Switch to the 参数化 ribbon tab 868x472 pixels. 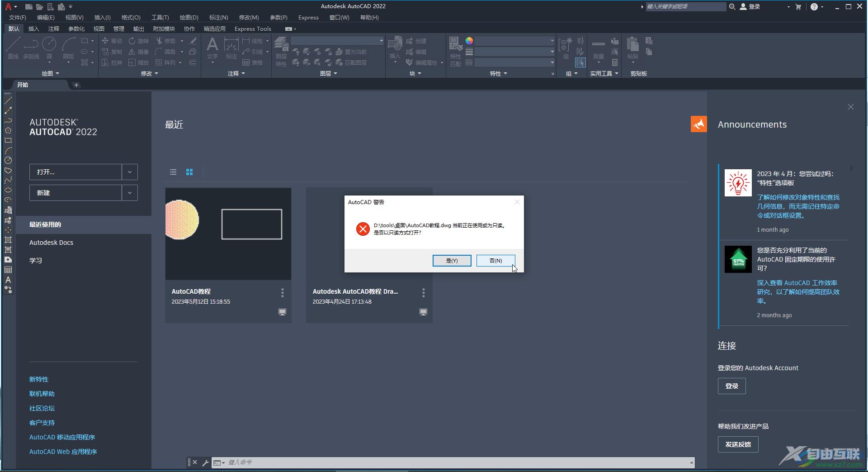point(76,29)
